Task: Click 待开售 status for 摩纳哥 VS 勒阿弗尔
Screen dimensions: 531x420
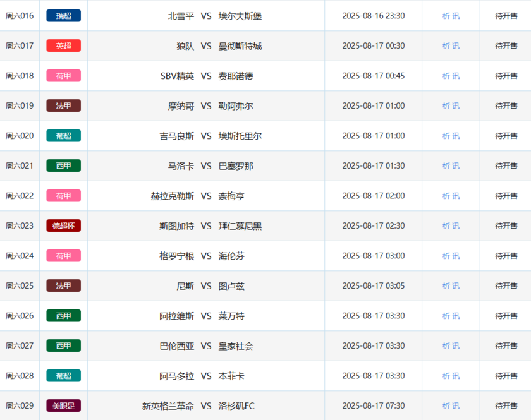Action: (506, 105)
